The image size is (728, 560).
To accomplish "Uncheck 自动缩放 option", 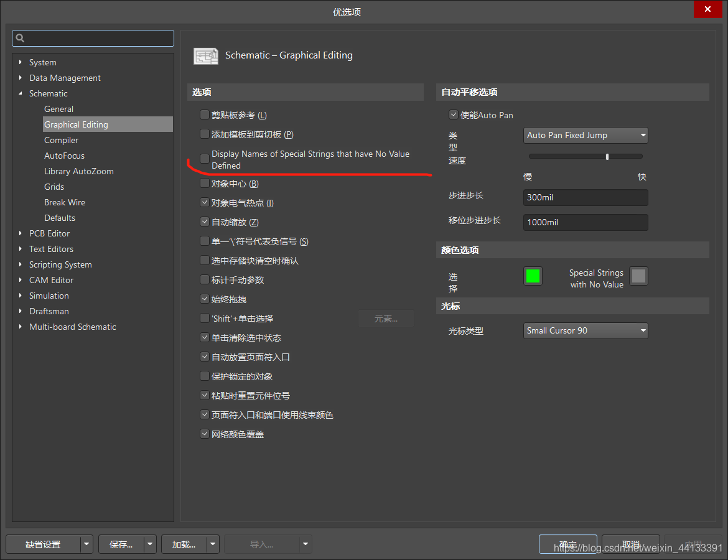I will tap(204, 222).
